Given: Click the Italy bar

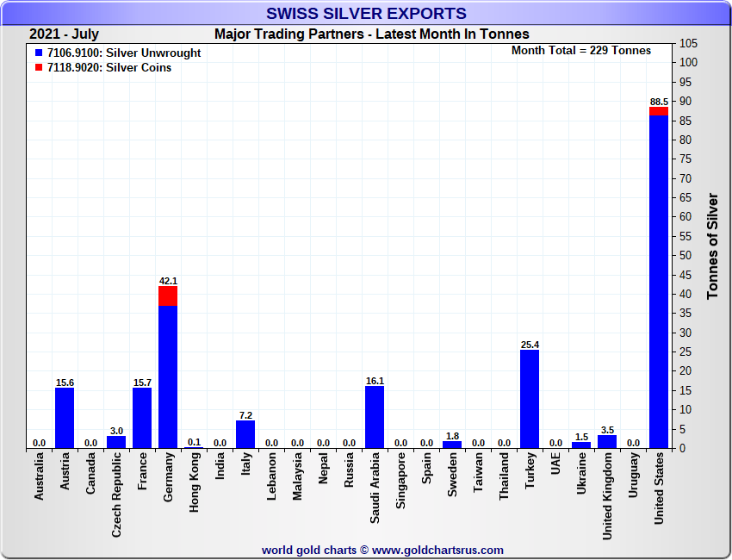Looking at the screenshot, I should 245,434.
